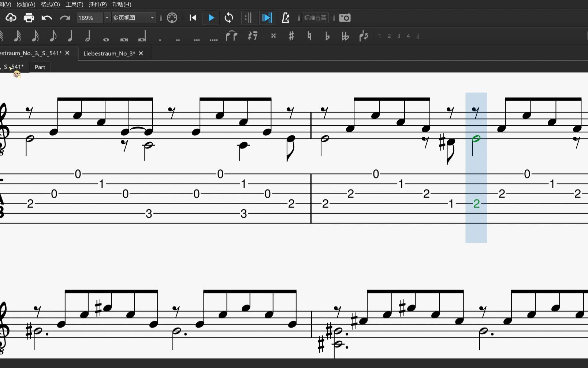Apply a quadruple augmentation dot
The height and width of the screenshot is (368, 588).
point(214,39)
